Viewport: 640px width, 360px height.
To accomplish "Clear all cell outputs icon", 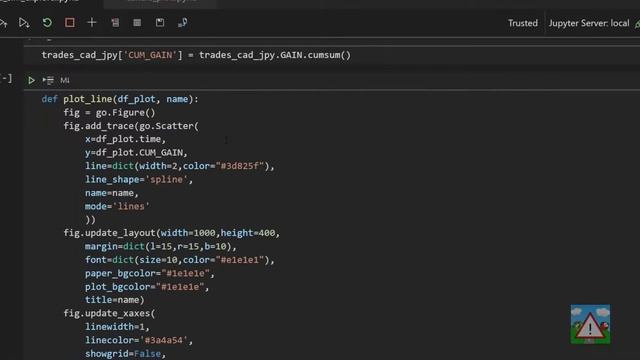I will (115, 22).
